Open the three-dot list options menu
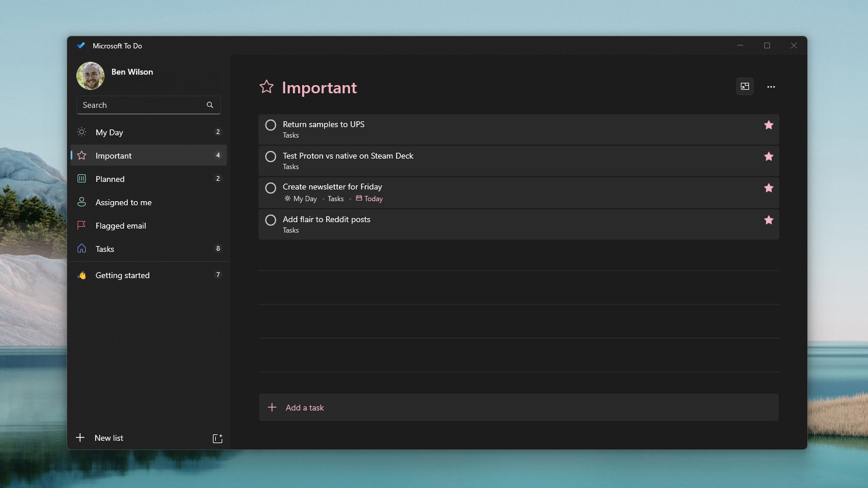Screen dimensions: 868x488 771,86
